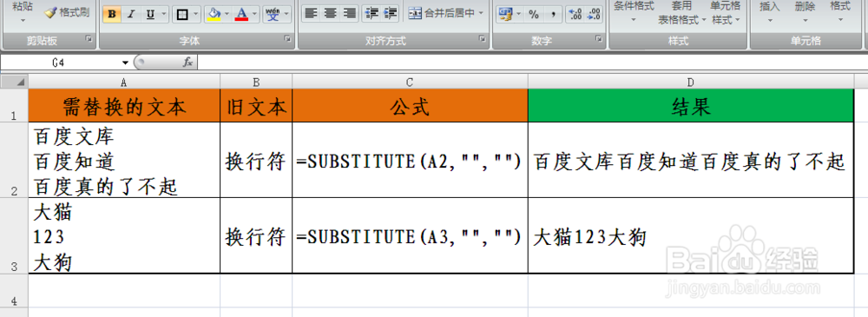The image size is (868, 317).
Task: Click the formula bar input
Action: [x=532, y=63]
